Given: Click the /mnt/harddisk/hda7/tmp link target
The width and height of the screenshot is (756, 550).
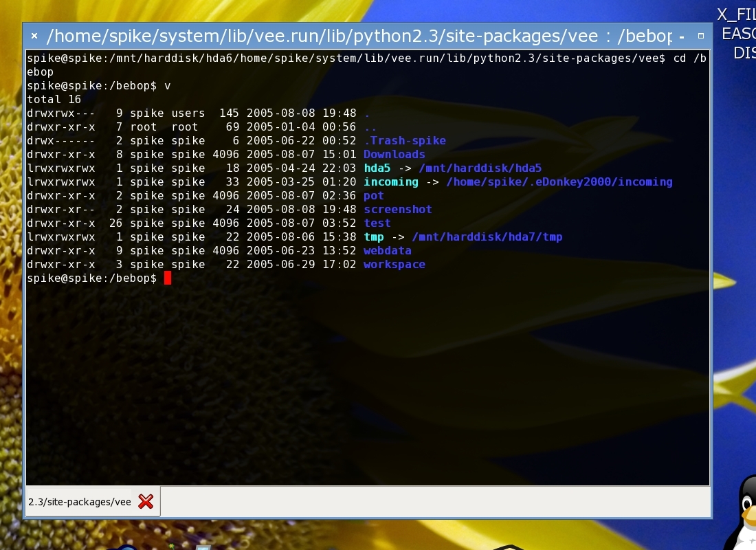Looking at the screenshot, I should tap(491, 237).
